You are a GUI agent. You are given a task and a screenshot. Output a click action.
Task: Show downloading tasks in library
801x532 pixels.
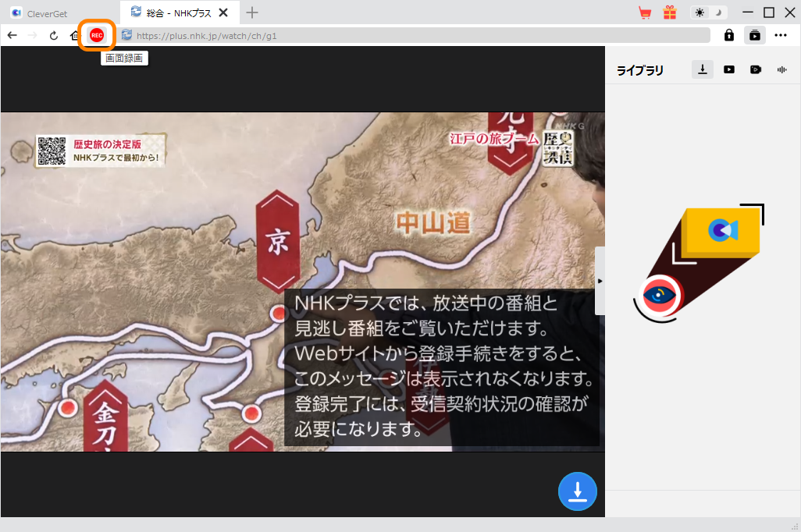tap(703, 69)
